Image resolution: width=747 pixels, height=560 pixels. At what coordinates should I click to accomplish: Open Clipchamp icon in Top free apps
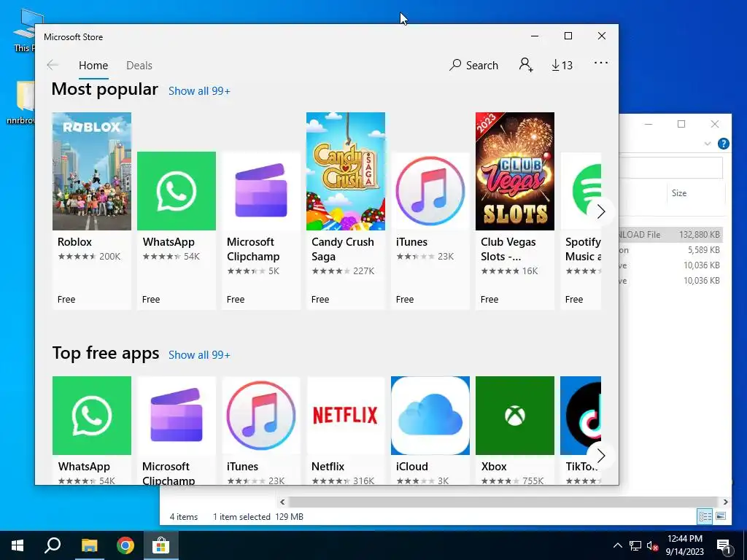[177, 415]
